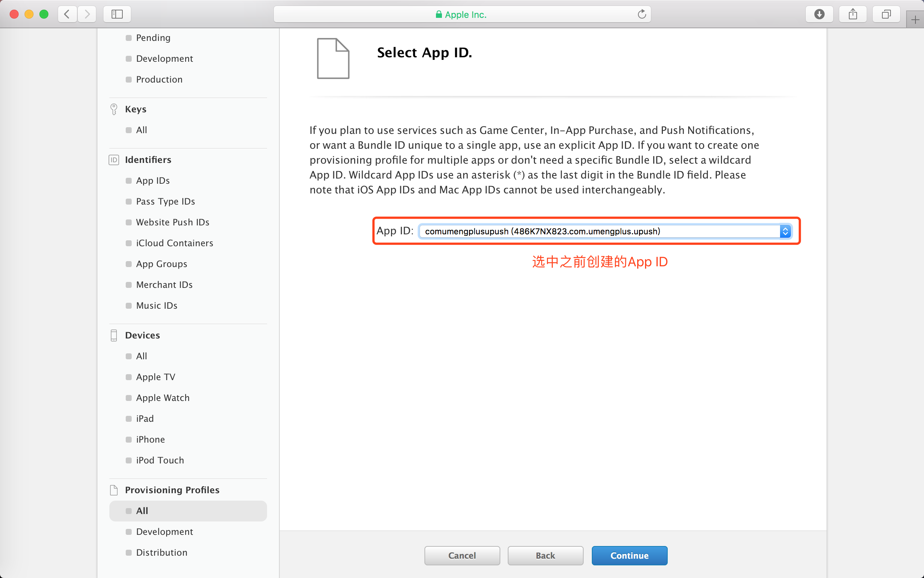Click the App ID: field label

(395, 231)
